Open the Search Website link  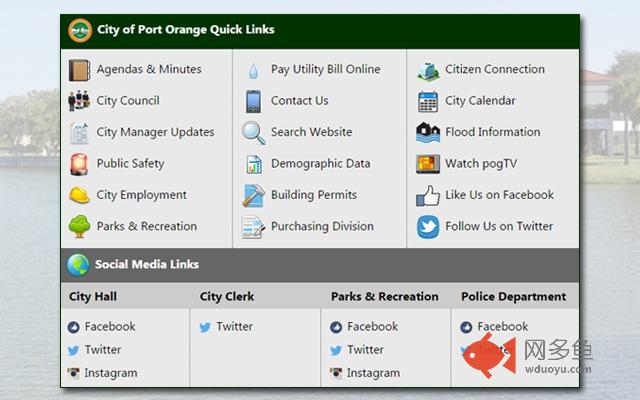(x=311, y=132)
